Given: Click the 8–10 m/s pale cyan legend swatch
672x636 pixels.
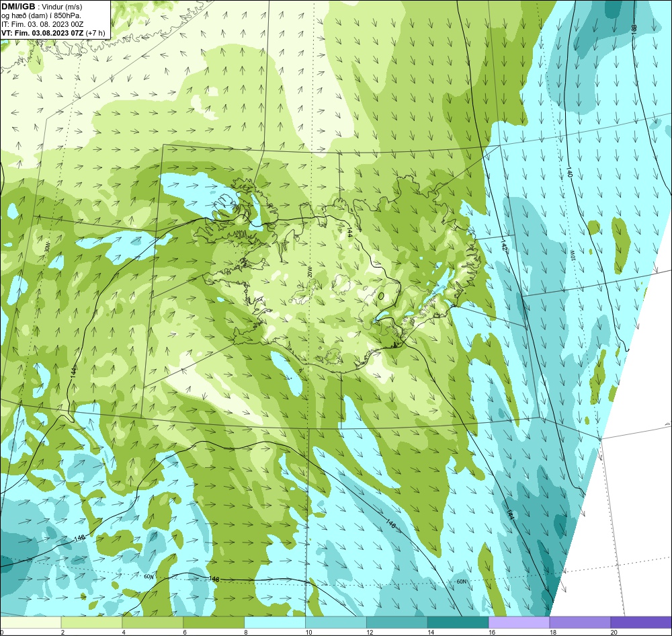Looking at the screenshot, I should pos(275,623).
